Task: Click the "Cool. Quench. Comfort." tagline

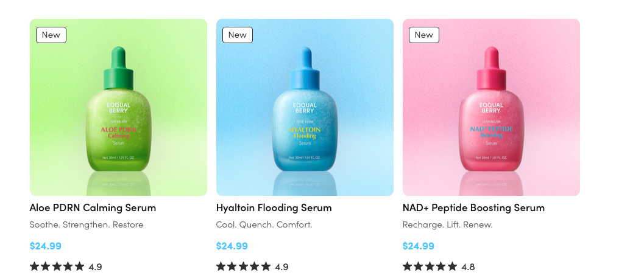Action: 264,225
